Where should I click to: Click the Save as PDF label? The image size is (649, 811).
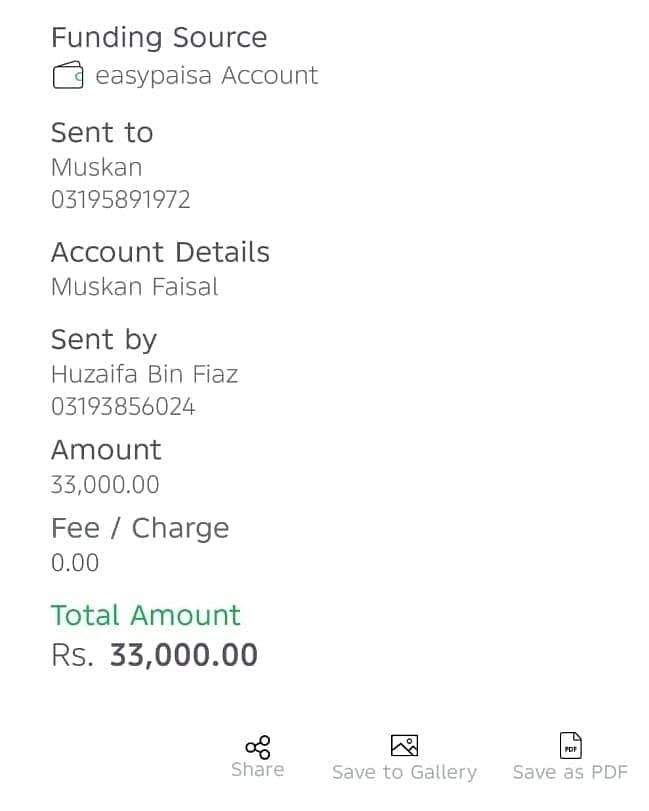[570, 772]
